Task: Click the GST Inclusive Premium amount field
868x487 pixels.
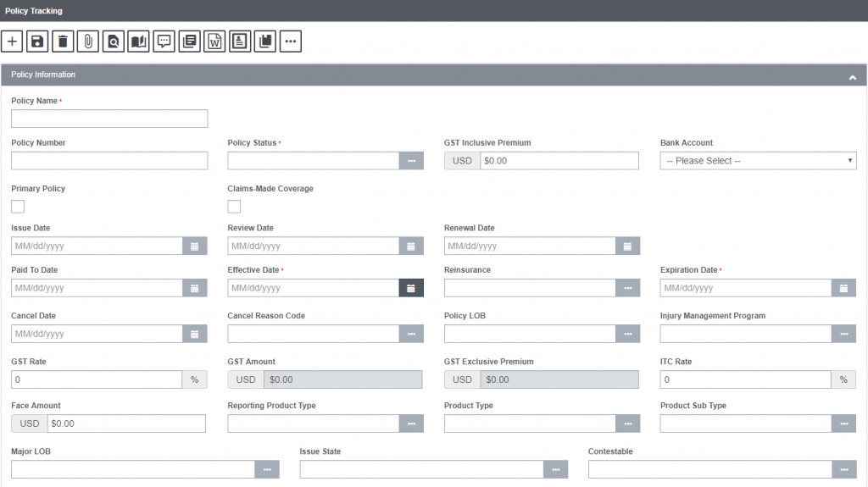Action: [x=559, y=161]
